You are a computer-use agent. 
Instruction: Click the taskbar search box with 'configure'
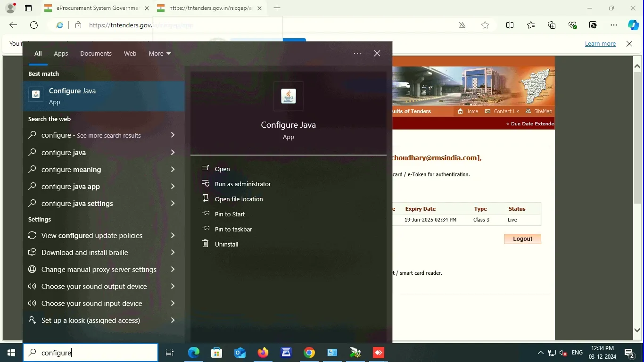91,353
